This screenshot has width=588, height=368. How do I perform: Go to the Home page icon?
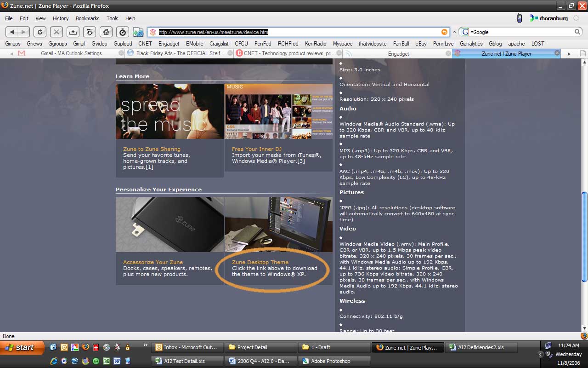tap(106, 32)
